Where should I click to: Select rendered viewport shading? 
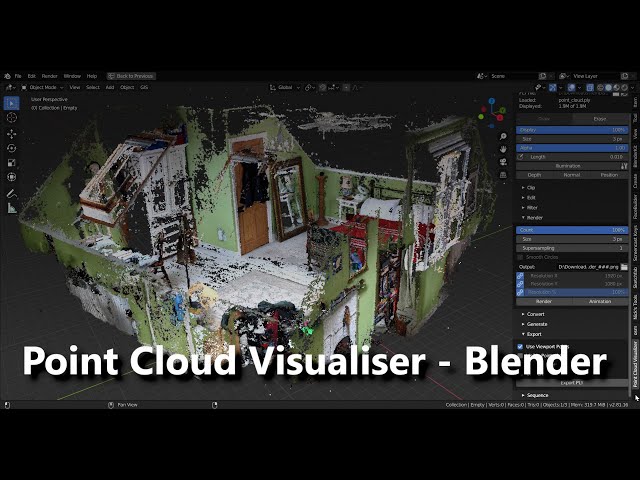[x=624, y=87]
